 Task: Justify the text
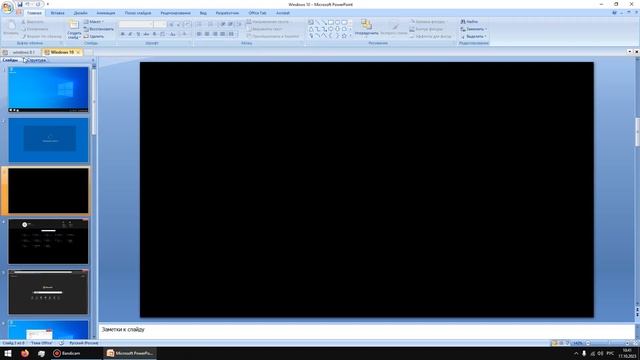(222, 34)
